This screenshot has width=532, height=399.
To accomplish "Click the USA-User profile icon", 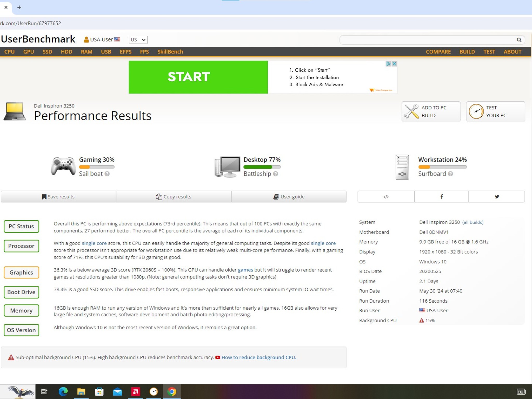I will click(x=86, y=39).
